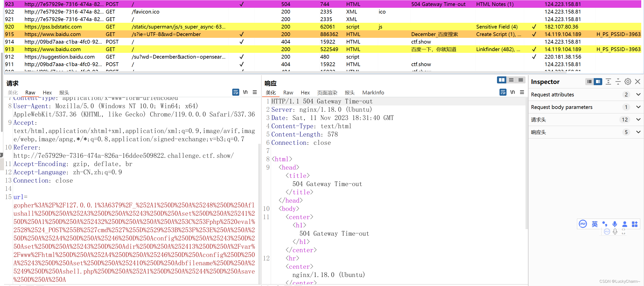This screenshot has width=644, height=286.
Task: Start iFLY voice input microphone
Action: pyautogui.click(x=615, y=224)
